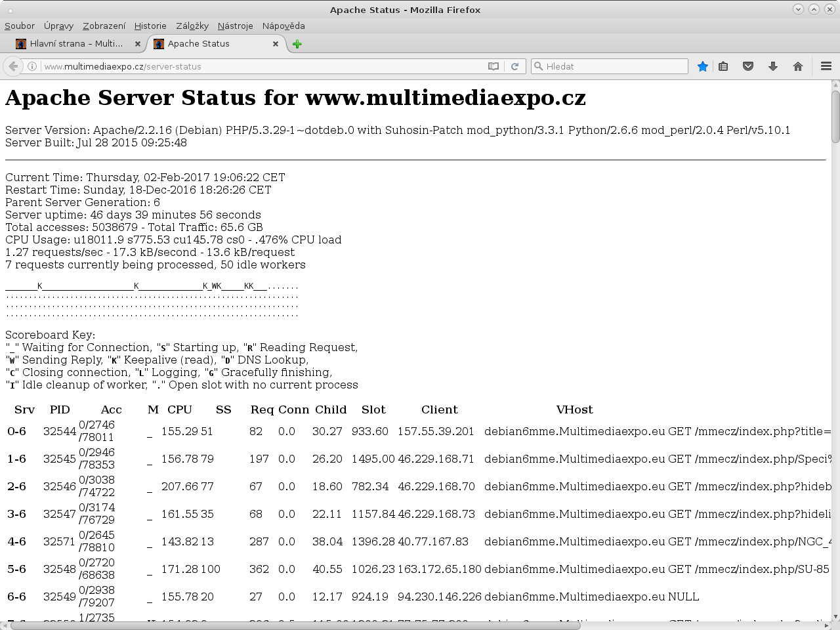Toggle Reader View in the address bar
Image resolution: width=840 pixels, height=630 pixels.
click(493, 66)
